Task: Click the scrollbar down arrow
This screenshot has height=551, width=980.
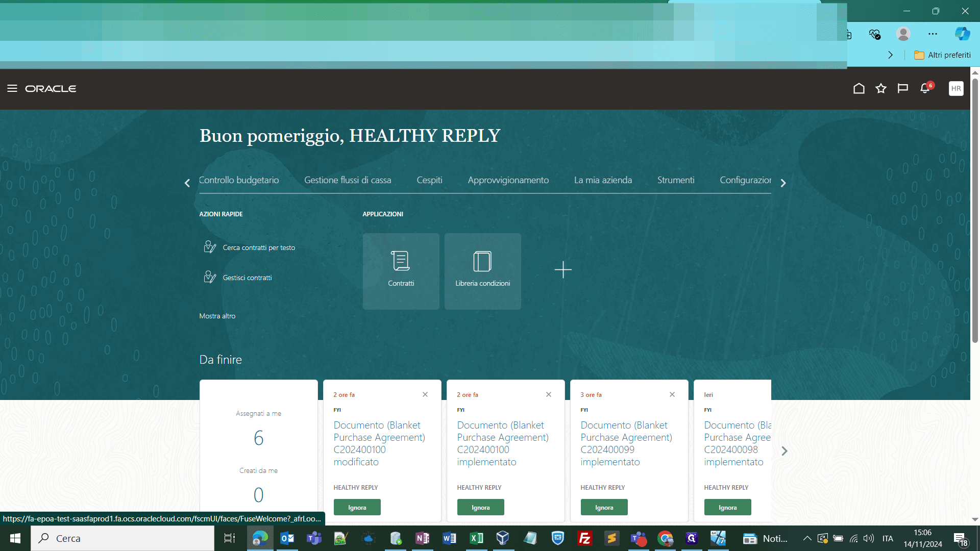Action: tap(975, 519)
